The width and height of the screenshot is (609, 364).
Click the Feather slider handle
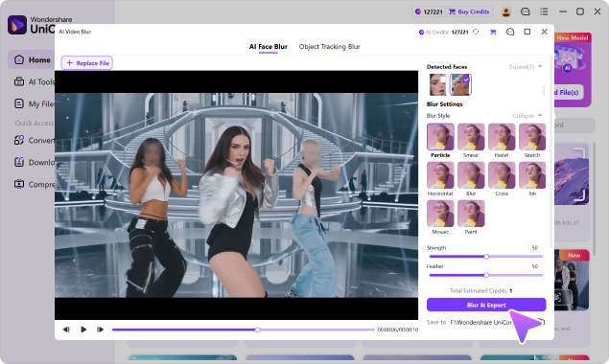486,275
